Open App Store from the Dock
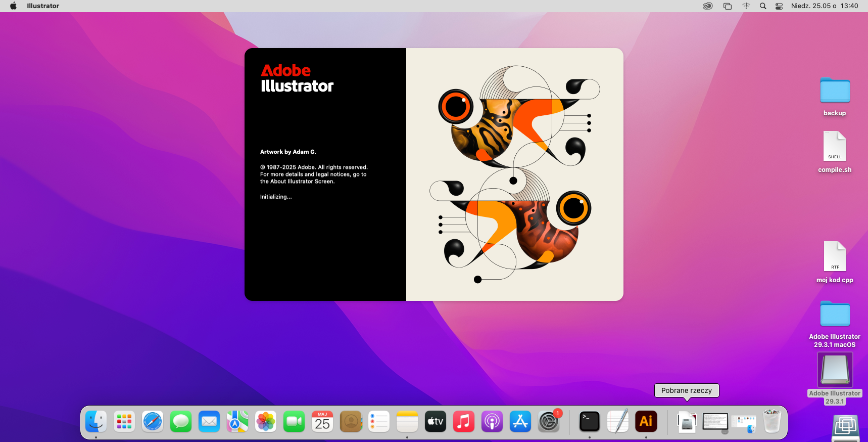The width and height of the screenshot is (868, 442). point(520,421)
